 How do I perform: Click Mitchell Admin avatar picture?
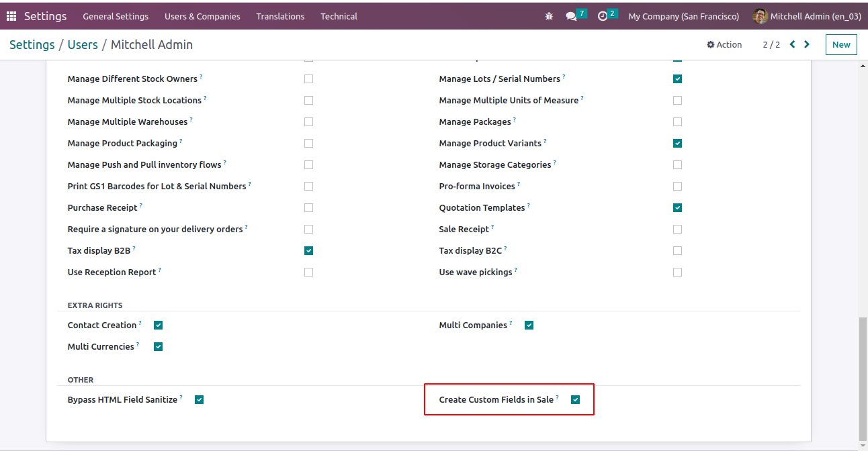[x=761, y=16]
